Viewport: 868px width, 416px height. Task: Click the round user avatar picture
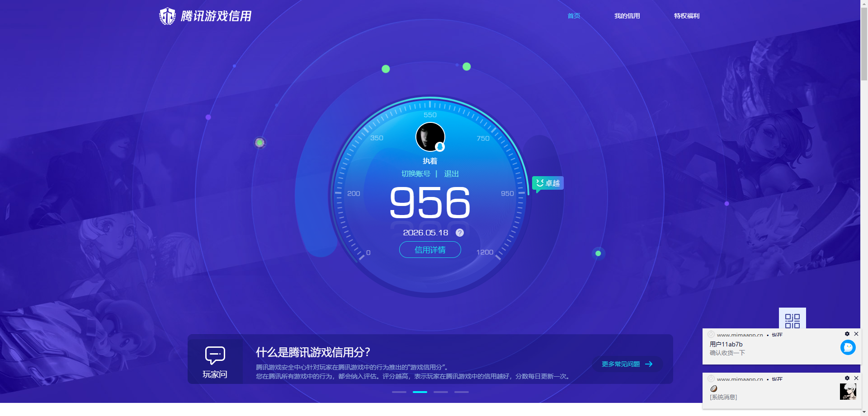pos(430,137)
